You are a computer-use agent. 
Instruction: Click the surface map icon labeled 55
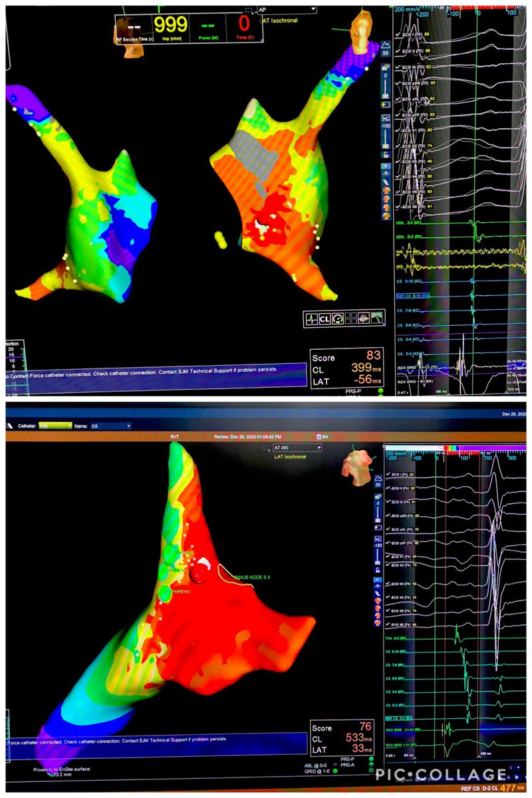pos(386,48)
